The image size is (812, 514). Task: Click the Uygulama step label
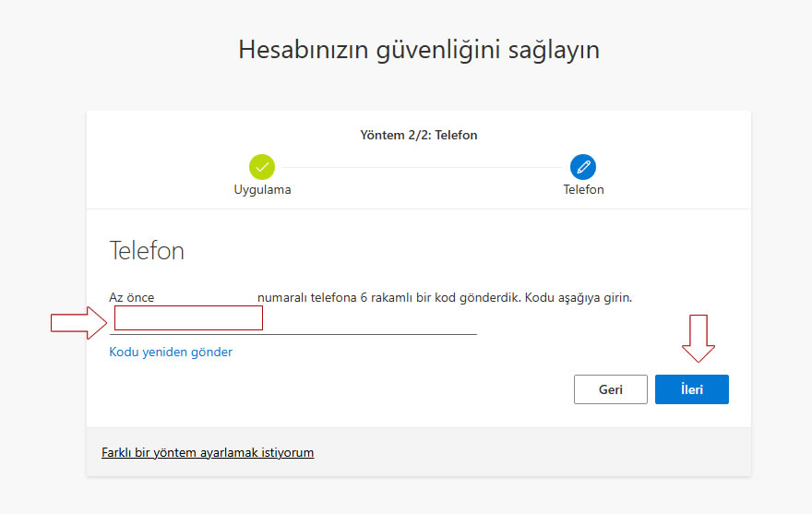coord(262,190)
